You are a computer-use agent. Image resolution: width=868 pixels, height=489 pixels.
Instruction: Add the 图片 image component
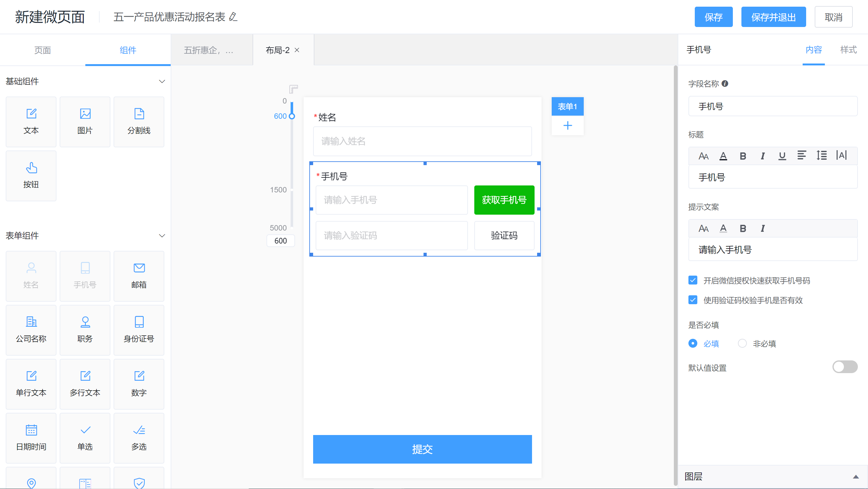(85, 122)
